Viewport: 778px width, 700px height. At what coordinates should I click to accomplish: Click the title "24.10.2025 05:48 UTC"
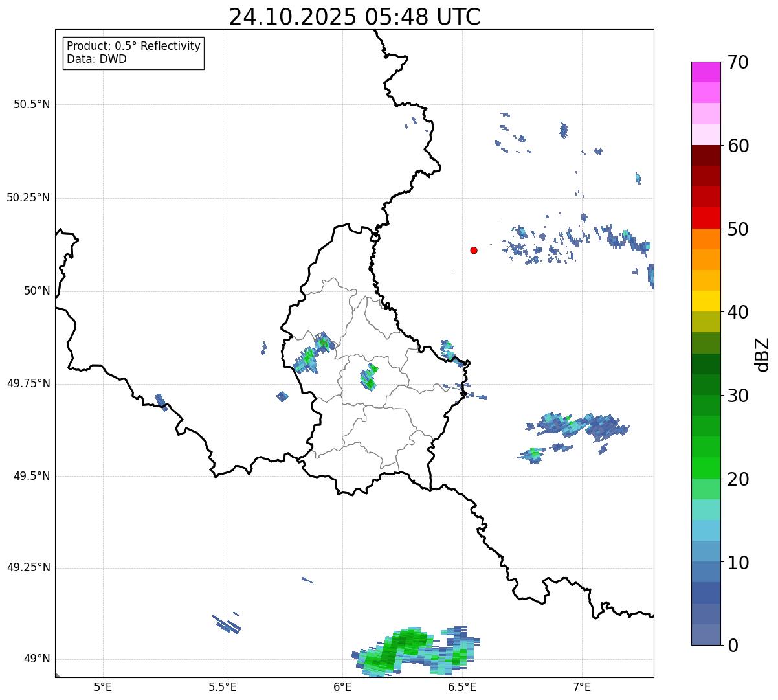click(355, 17)
